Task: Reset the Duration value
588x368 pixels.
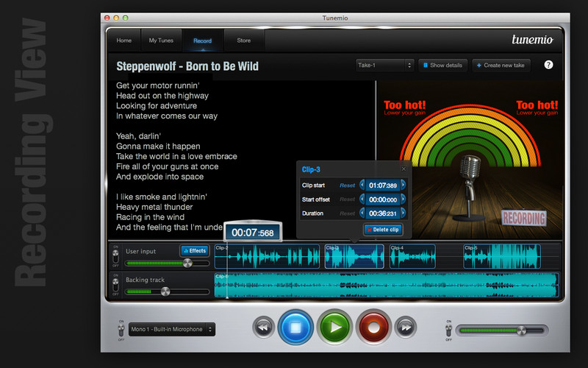Action: coord(347,213)
